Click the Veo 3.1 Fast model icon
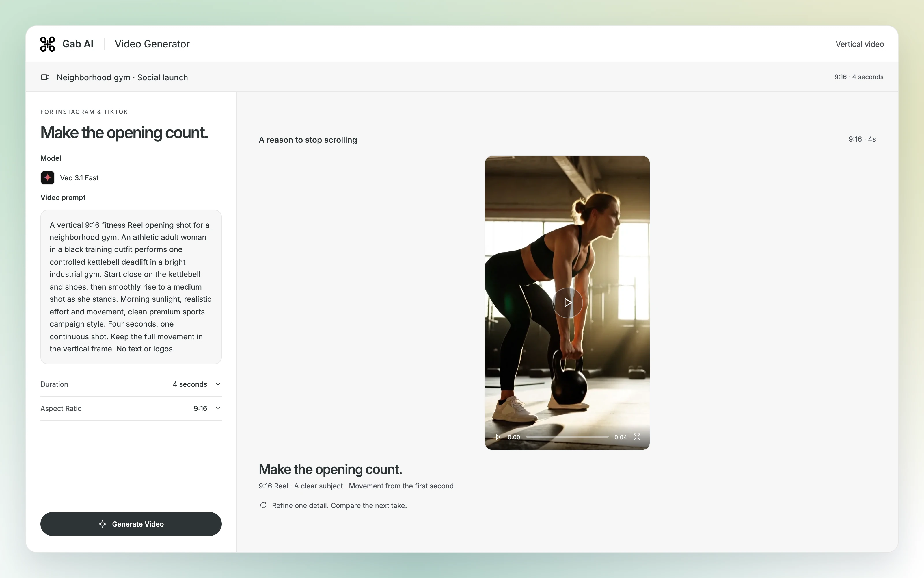The width and height of the screenshot is (924, 578). click(48, 178)
